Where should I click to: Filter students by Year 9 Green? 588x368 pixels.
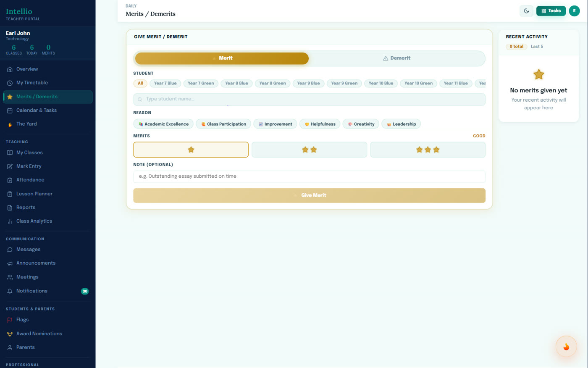(344, 83)
